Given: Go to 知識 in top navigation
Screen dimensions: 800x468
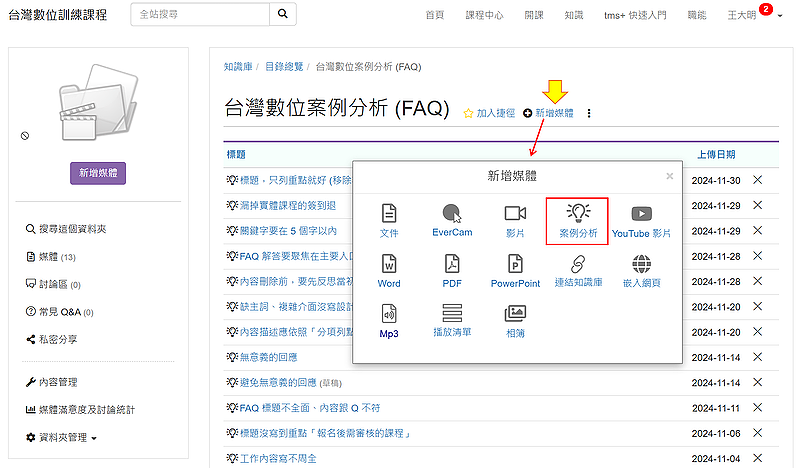Looking at the screenshot, I should [x=573, y=15].
